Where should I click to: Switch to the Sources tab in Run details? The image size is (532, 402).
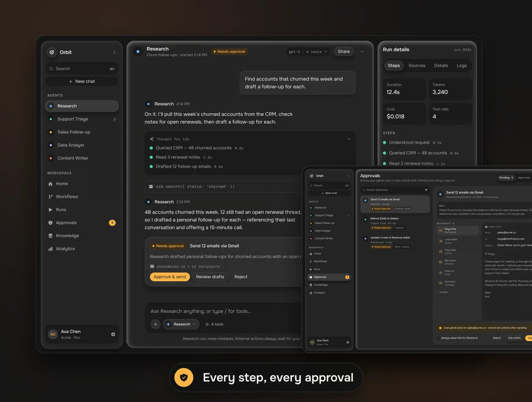tap(417, 65)
